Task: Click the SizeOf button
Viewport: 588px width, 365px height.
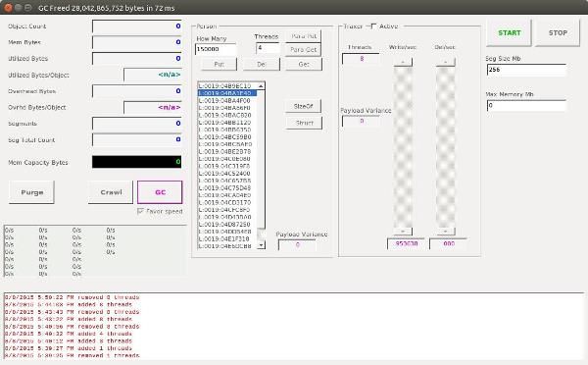Action: 304,106
